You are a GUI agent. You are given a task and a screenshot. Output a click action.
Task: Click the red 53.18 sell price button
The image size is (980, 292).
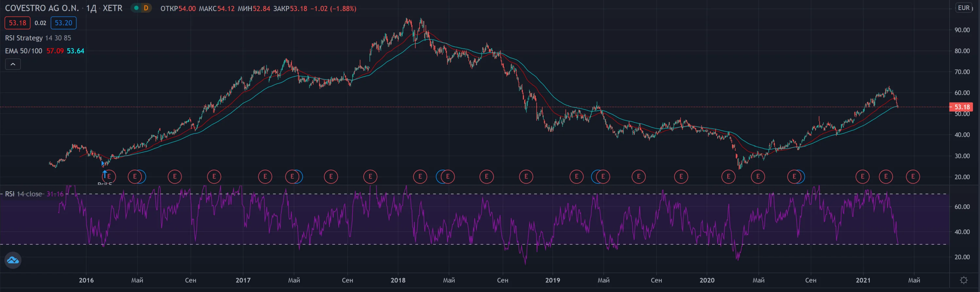tap(18, 23)
